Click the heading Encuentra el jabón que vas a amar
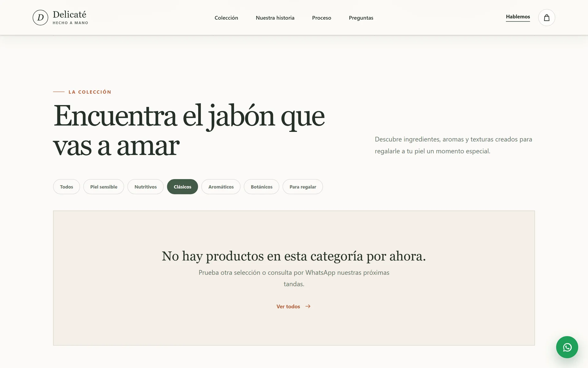 tap(189, 130)
